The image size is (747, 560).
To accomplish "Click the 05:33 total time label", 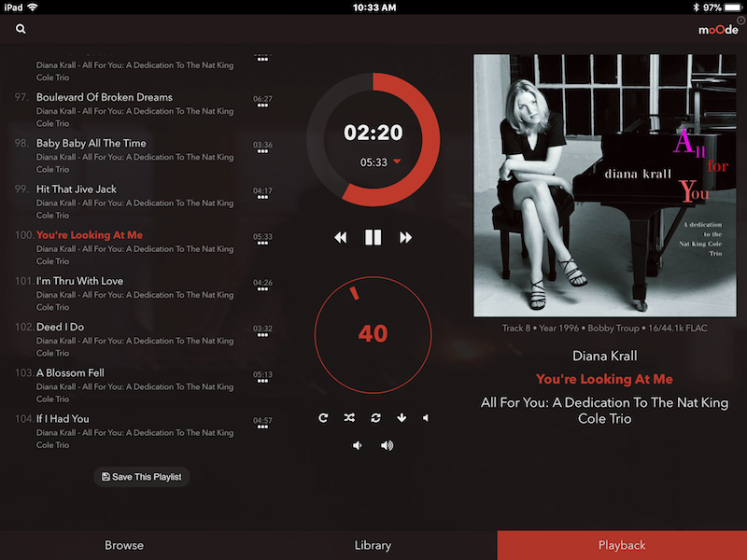I will coord(373,162).
